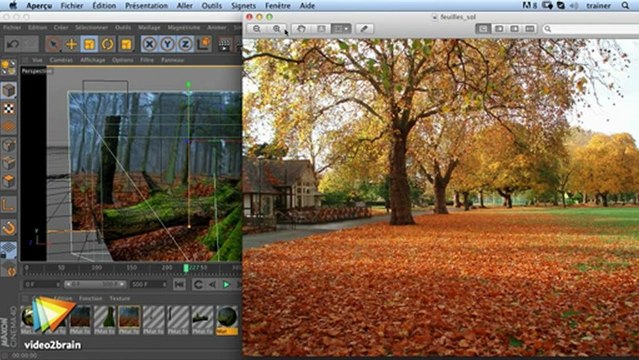Zoom in using Preview's magnifier plus button
The width and height of the screenshot is (639, 360).
(x=276, y=29)
